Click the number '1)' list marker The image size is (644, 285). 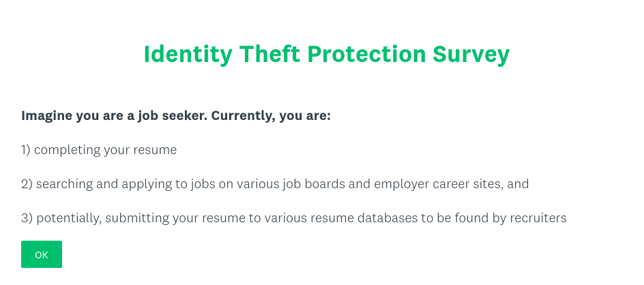(26, 150)
